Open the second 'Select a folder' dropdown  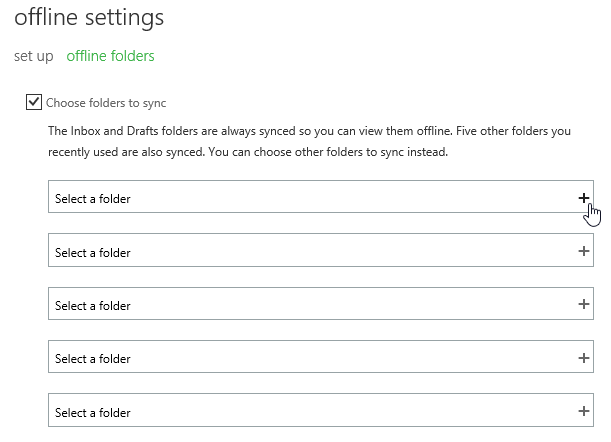tap(300, 252)
